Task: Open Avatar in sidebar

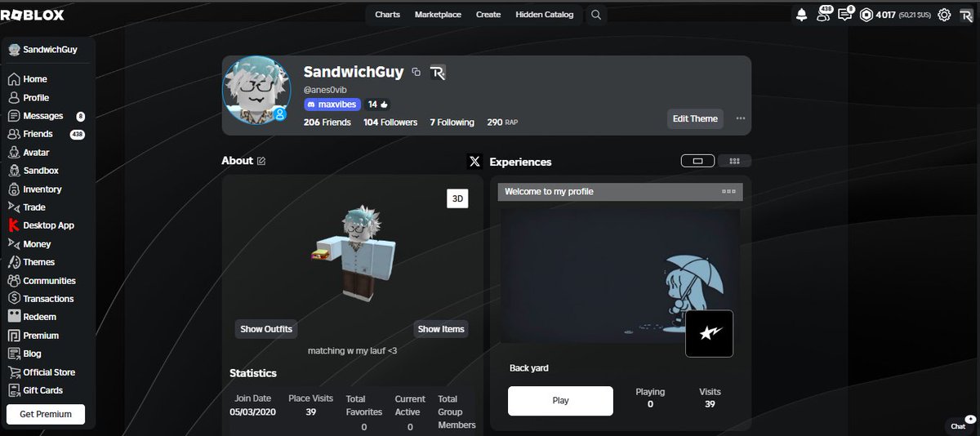Action: point(29,153)
